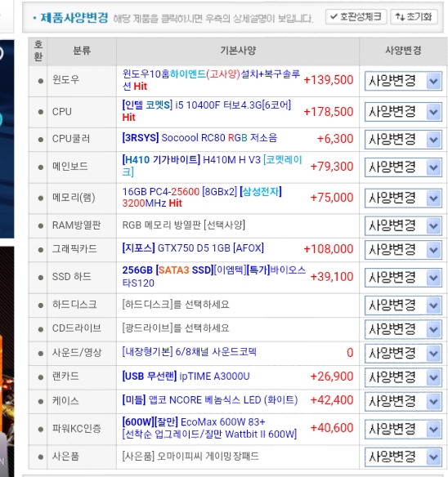Click the 사양변경 column header
The width and height of the screenshot is (448, 477).
(x=403, y=50)
